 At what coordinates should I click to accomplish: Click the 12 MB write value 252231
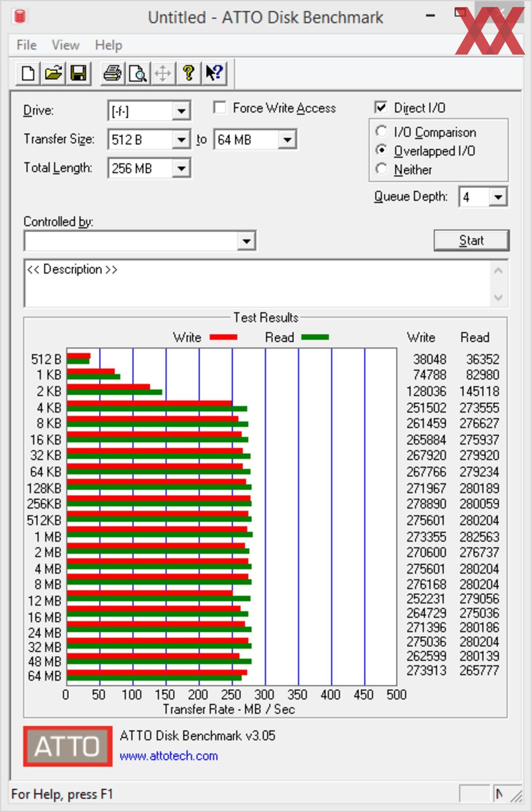click(x=426, y=599)
